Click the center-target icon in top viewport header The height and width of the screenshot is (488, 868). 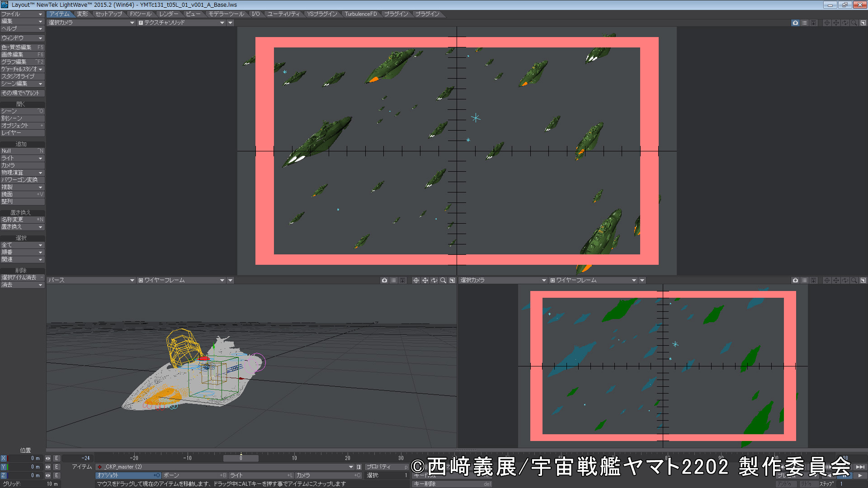point(827,23)
